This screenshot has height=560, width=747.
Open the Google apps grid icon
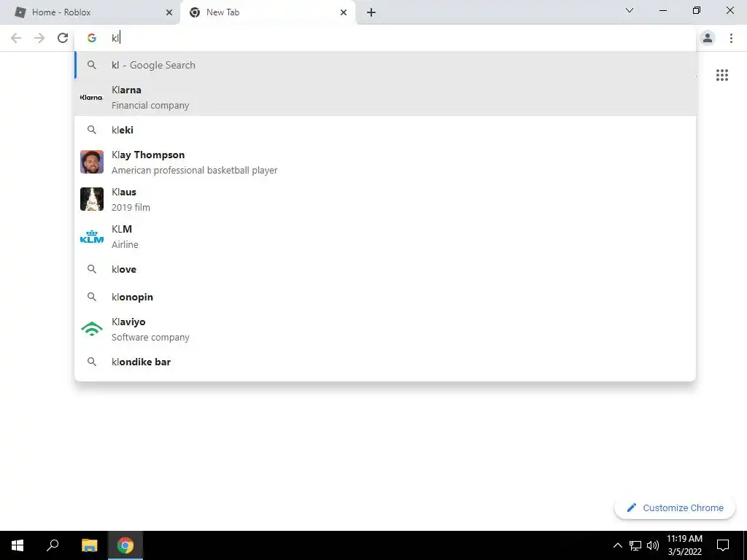pos(722,75)
